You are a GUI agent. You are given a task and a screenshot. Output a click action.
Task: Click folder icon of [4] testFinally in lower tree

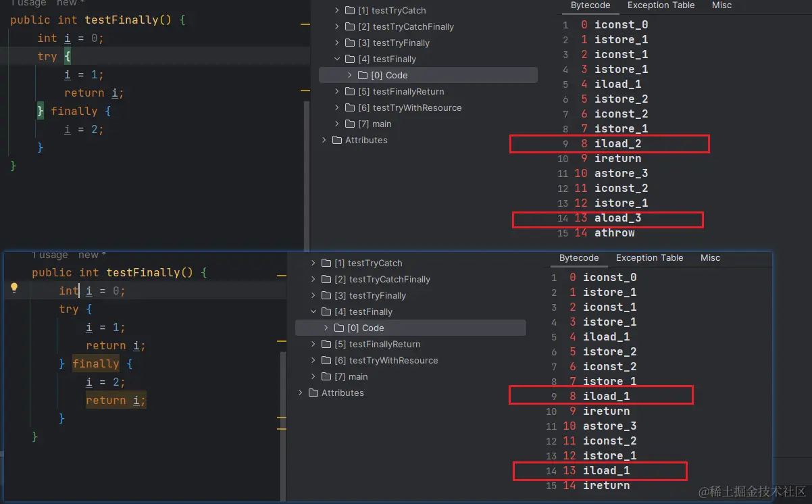click(x=326, y=312)
